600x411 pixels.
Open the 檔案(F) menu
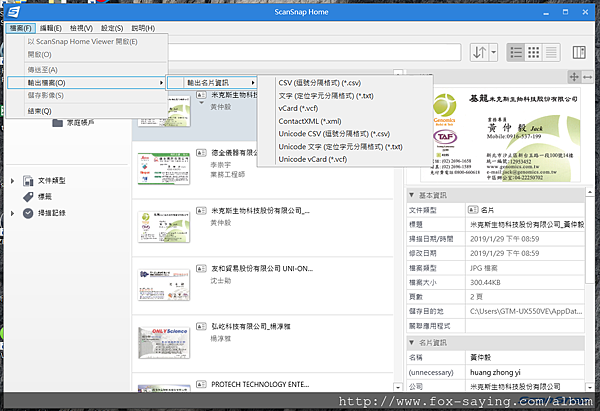click(21, 28)
